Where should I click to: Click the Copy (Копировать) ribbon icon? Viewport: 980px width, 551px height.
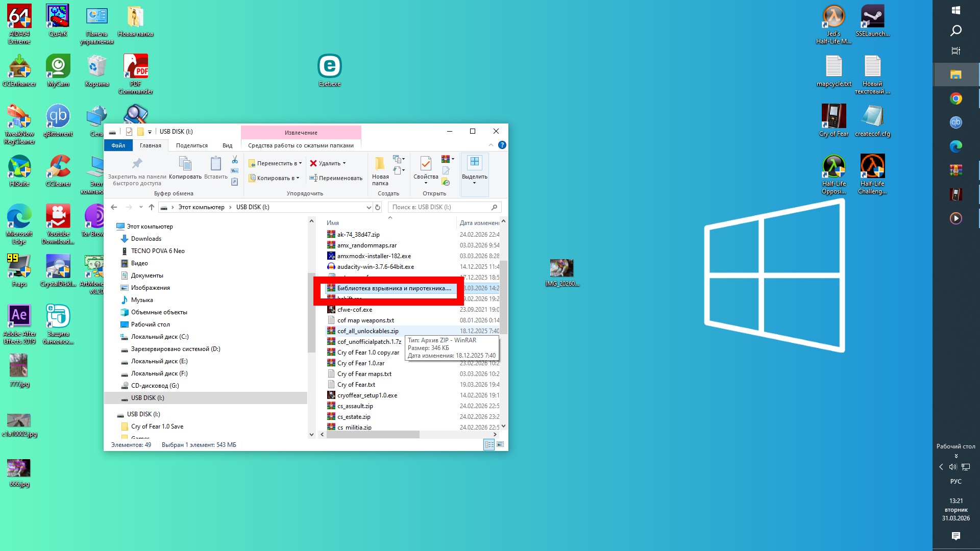185,168
